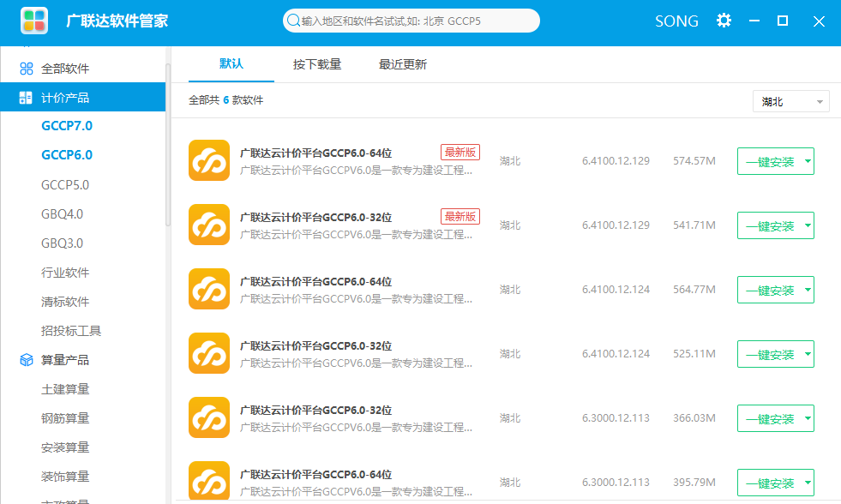Click version number 6.4100.12.124 of 564.77M entry
The height and width of the screenshot is (504, 841).
point(616,290)
